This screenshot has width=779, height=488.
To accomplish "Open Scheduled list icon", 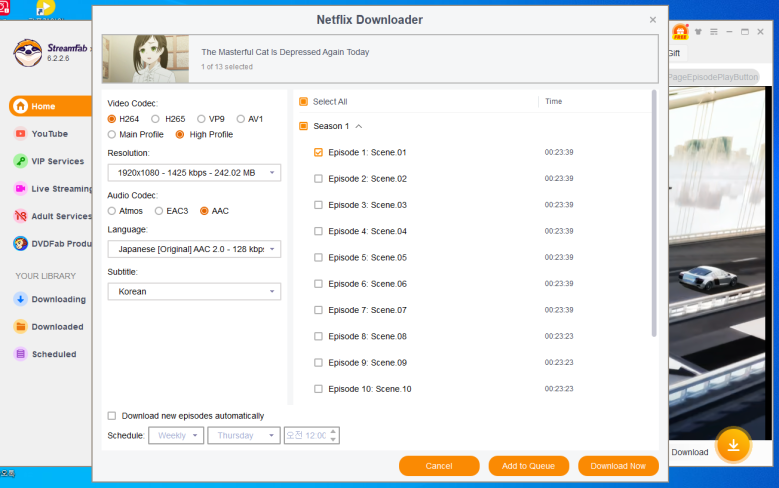I will tap(20, 354).
